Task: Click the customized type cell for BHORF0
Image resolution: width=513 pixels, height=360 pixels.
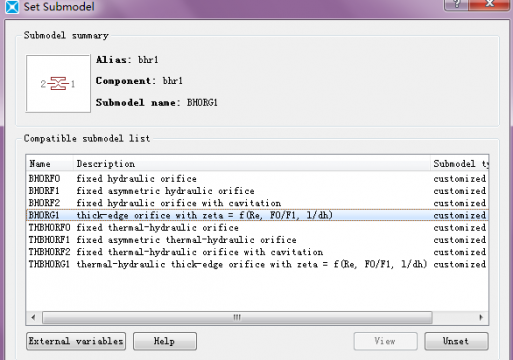Action: [x=460, y=179]
